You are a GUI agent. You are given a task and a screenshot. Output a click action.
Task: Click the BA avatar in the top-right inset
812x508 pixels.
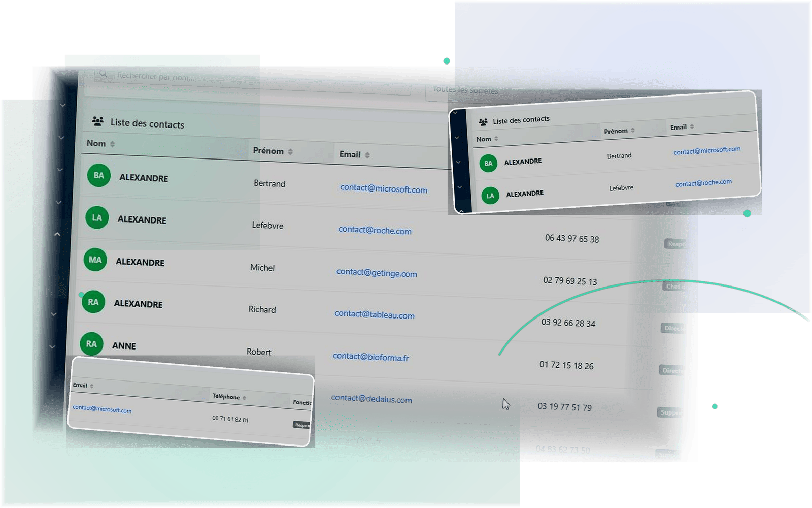488,163
